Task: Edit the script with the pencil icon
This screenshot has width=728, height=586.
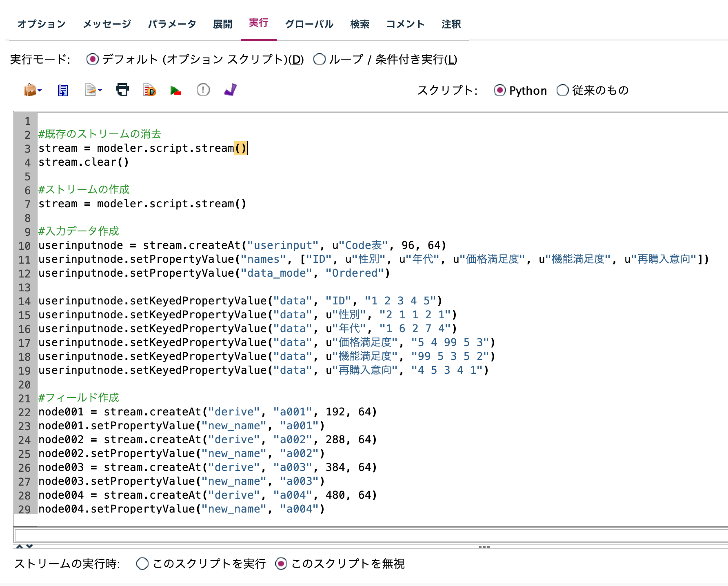Action: click(x=90, y=90)
